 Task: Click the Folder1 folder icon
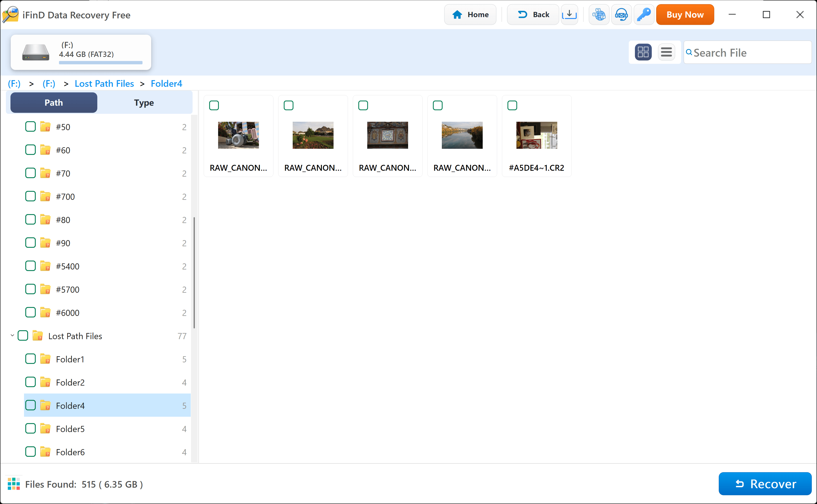coord(45,359)
